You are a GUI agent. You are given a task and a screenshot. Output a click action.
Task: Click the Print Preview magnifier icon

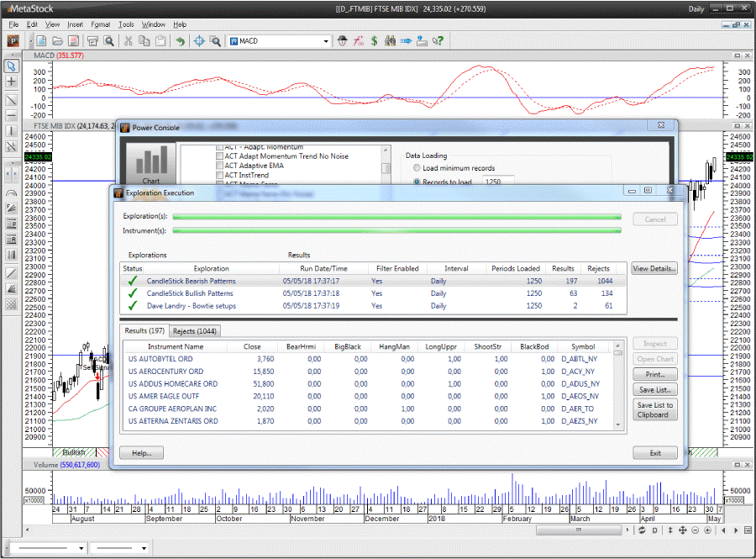click(x=109, y=41)
